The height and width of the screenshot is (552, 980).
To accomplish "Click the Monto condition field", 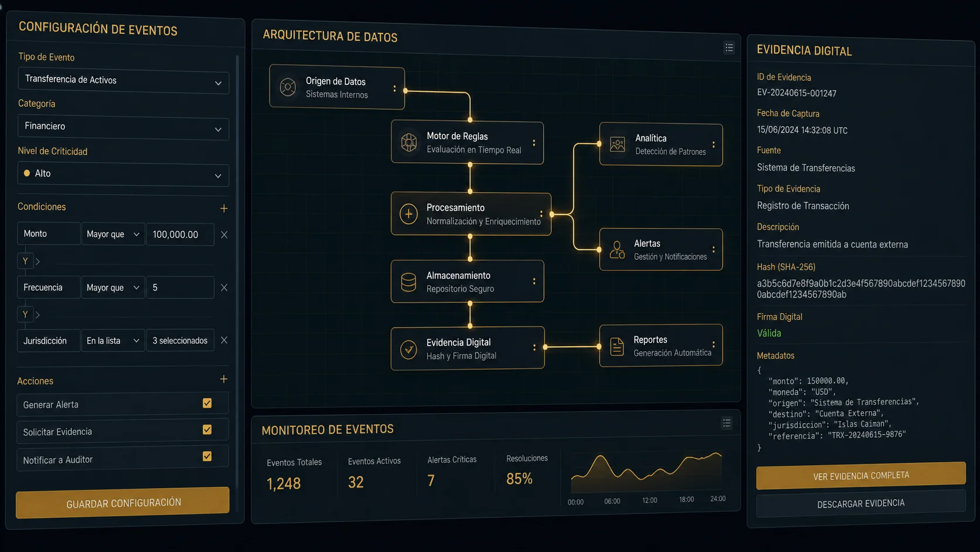I will (x=49, y=233).
